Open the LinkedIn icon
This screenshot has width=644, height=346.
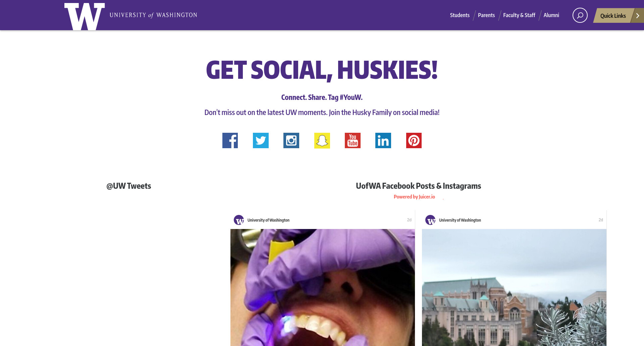coord(383,140)
